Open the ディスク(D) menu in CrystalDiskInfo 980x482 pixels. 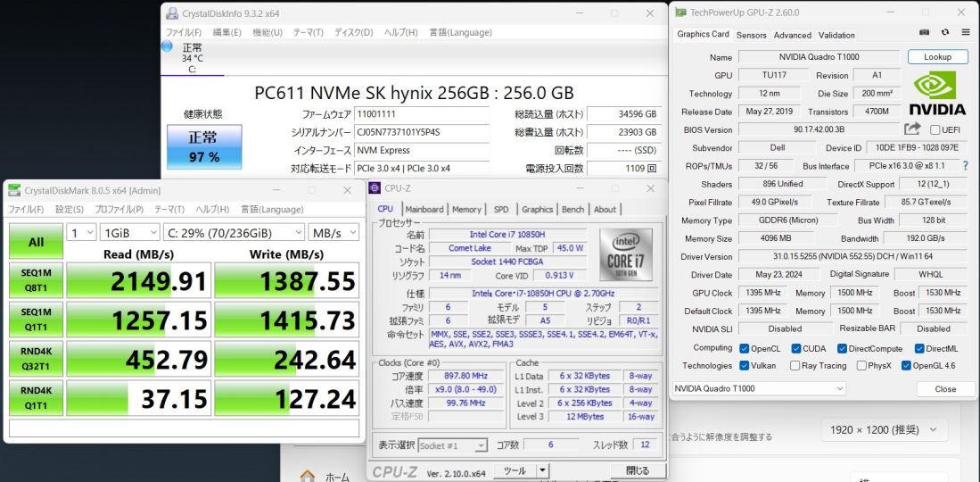coord(353,32)
